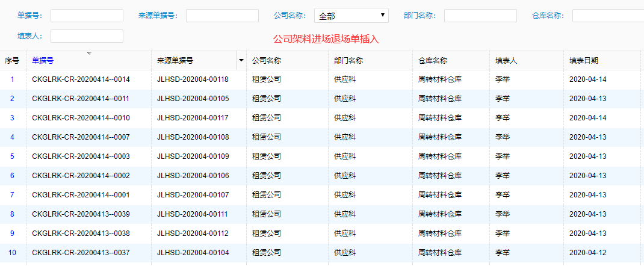
Task: Open row number 8 link
Action: [x=12, y=214]
